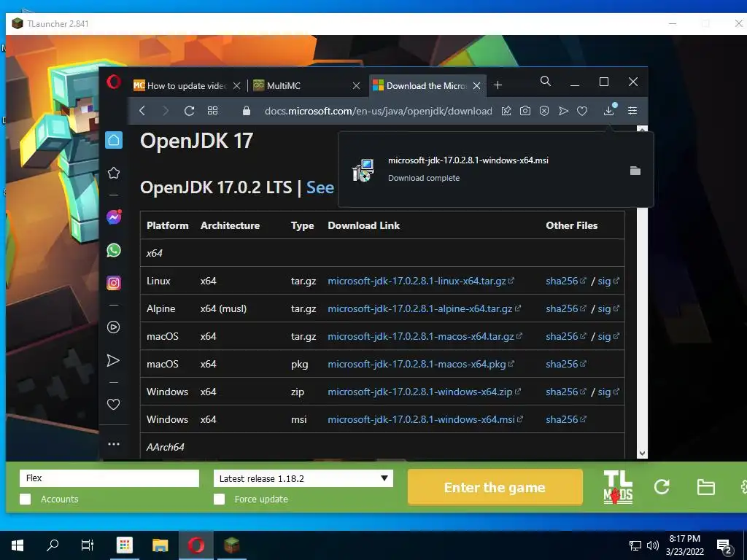
Task: Reload the page in Opera
Action: [x=189, y=111]
